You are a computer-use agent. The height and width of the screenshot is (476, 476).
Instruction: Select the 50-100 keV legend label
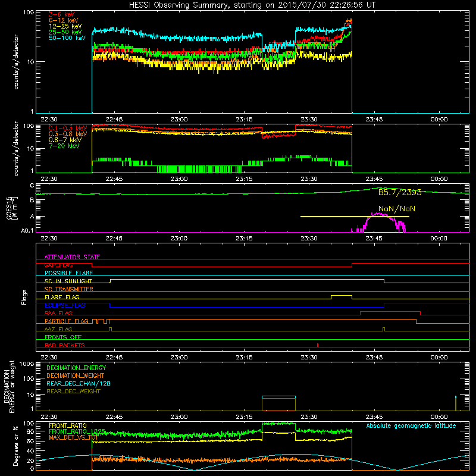click(67, 38)
